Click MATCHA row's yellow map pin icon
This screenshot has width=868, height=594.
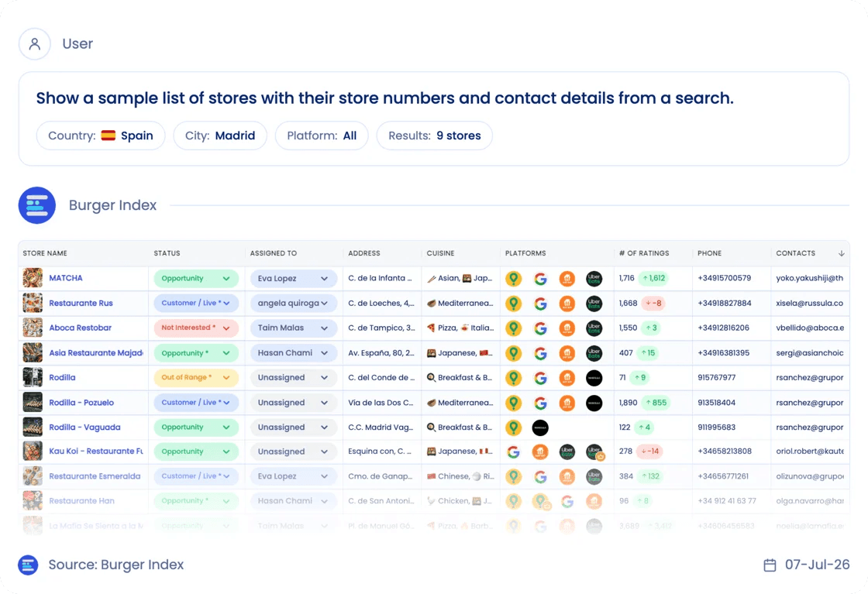click(x=514, y=279)
